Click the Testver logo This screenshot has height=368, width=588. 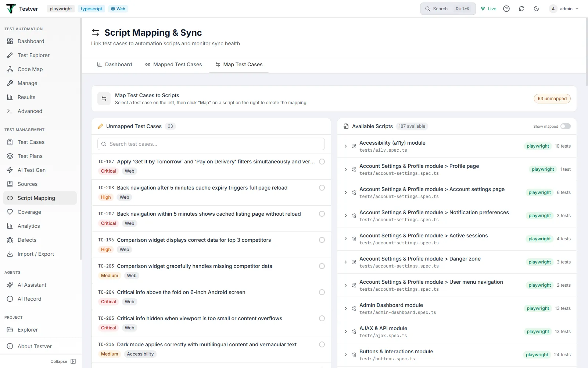point(11,8)
